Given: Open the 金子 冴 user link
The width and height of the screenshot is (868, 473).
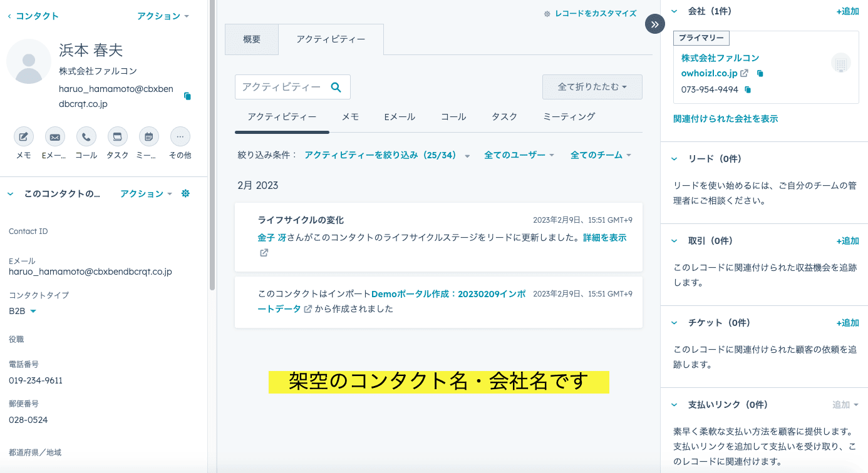Looking at the screenshot, I should [272, 238].
